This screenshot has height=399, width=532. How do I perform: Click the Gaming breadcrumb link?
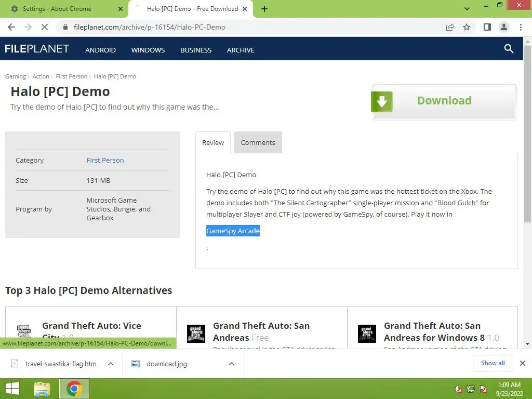pos(16,76)
